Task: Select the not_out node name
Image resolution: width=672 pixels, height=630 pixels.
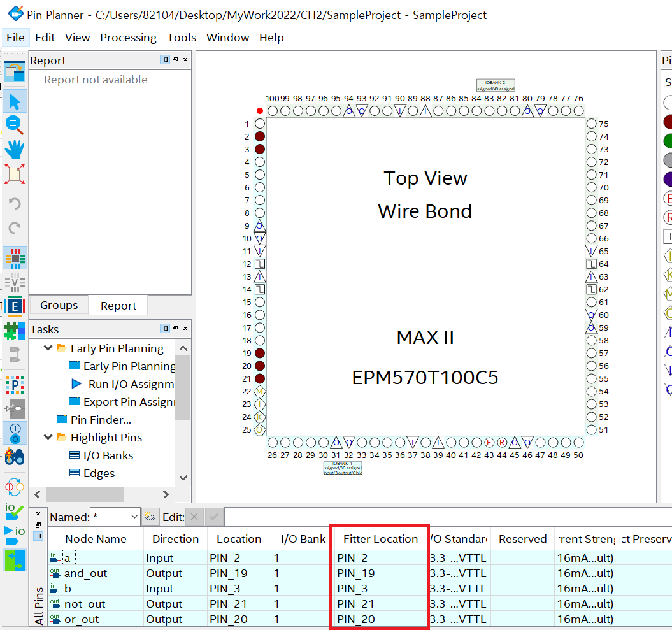Action: click(85, 604)
